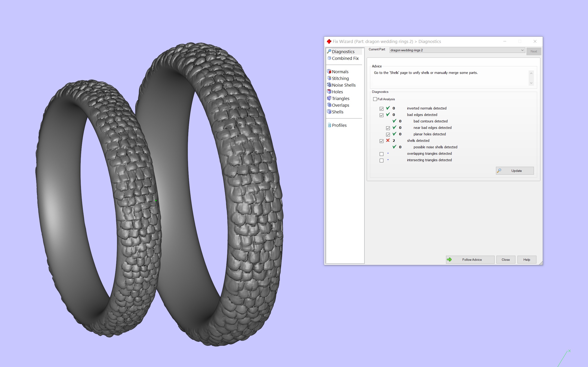Enable the Full Analysis checkbox
Viewport: 588px width, 367px height.
coord(375,99)
